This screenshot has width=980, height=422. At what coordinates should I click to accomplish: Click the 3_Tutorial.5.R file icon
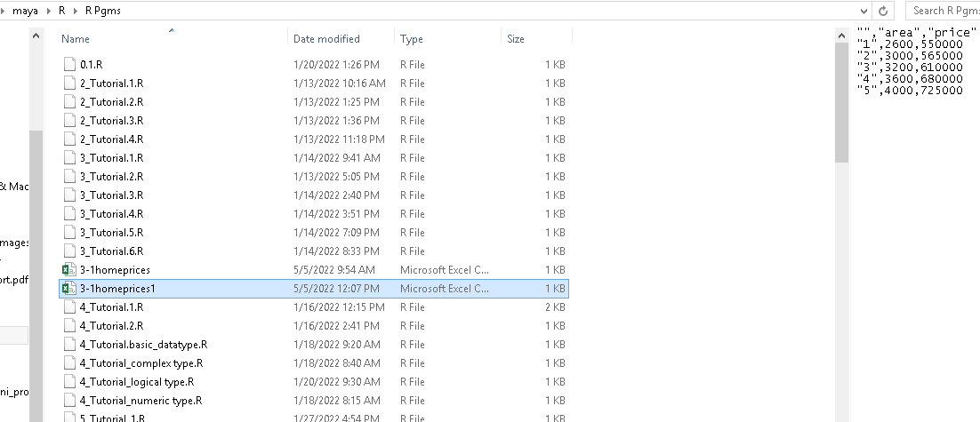69,232
